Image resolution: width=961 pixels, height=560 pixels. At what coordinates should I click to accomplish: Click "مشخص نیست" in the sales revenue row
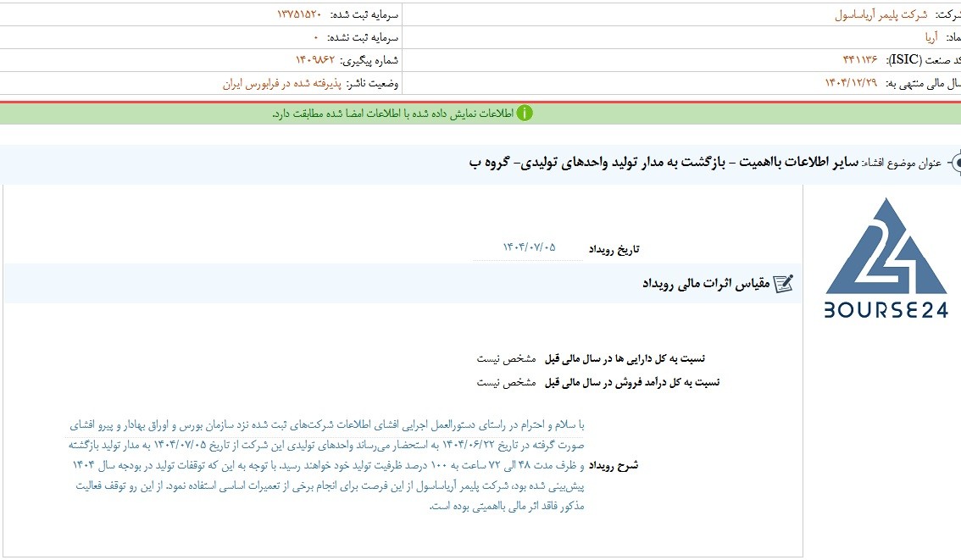pyautogui.click(x=506, y=382)
